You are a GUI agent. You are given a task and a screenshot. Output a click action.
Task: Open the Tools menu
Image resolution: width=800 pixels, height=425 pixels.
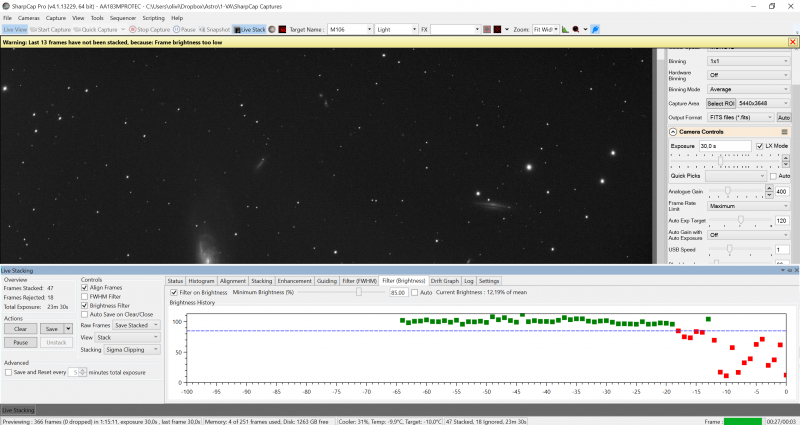(x=97, y=18)
